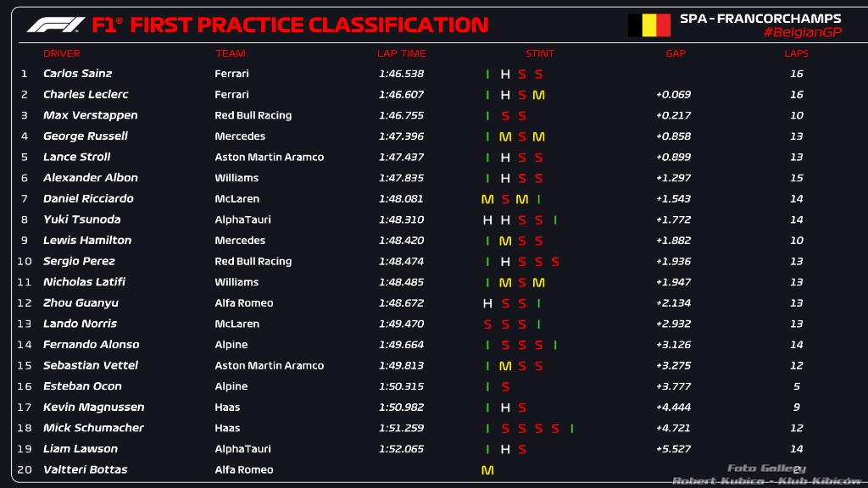Click the LAP TIME column header

coord(401,53)
